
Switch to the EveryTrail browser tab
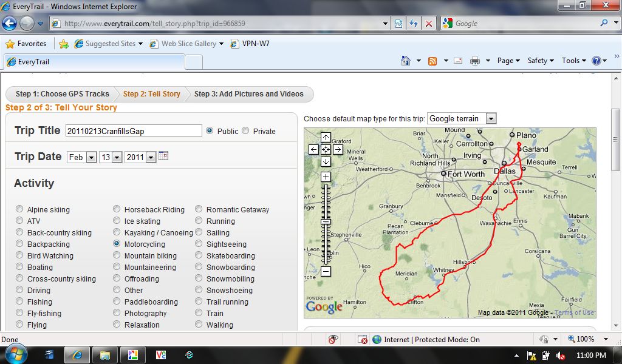click(94, 62)
